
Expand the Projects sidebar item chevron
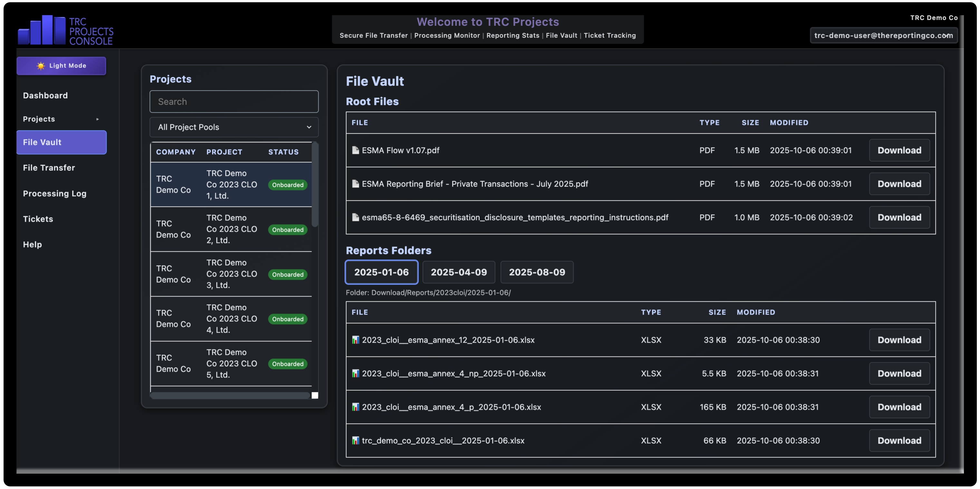[98, 119]
